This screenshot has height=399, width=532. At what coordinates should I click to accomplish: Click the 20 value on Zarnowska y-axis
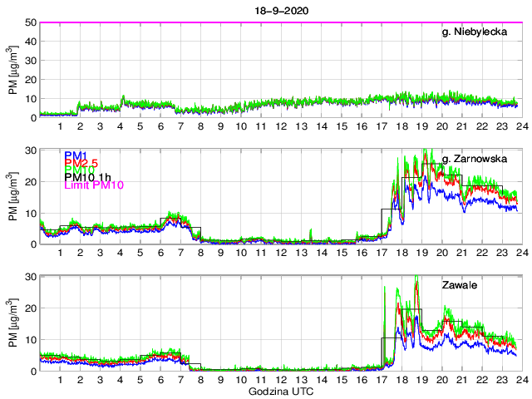click(x=30, y=181)
